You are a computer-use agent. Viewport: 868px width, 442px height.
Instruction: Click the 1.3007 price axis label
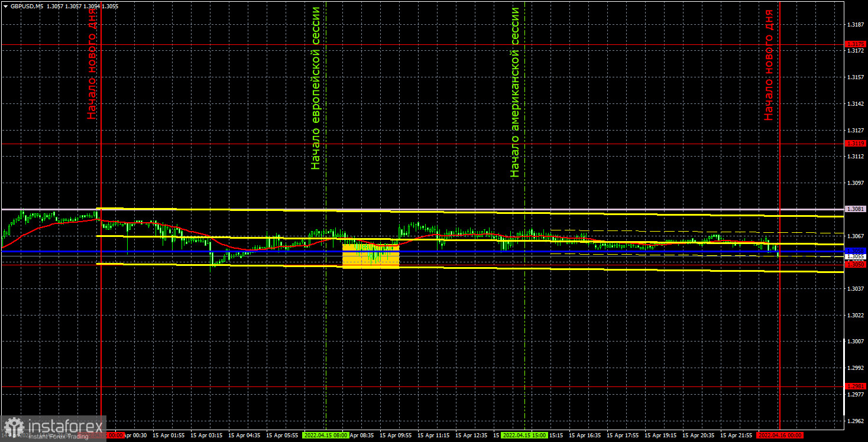[856, 342]
